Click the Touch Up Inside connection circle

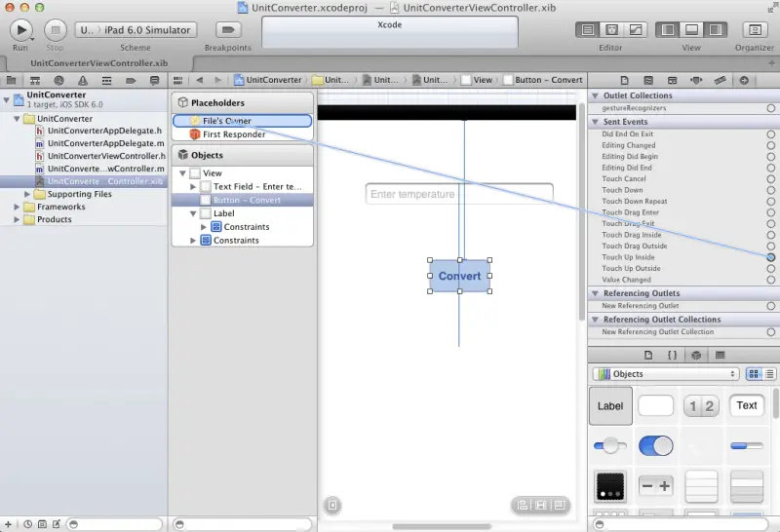[770, 257]
